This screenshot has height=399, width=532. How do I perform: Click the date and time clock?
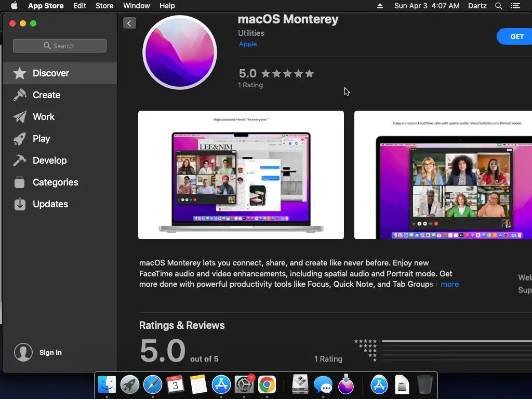tap(427, 6)
